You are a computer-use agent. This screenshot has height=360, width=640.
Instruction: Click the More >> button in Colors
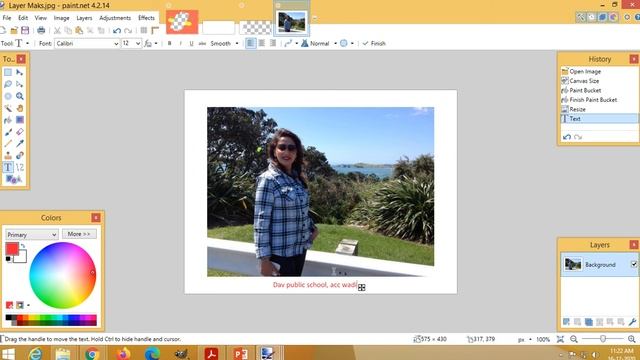pyautogui.click(x=79, y=234)
